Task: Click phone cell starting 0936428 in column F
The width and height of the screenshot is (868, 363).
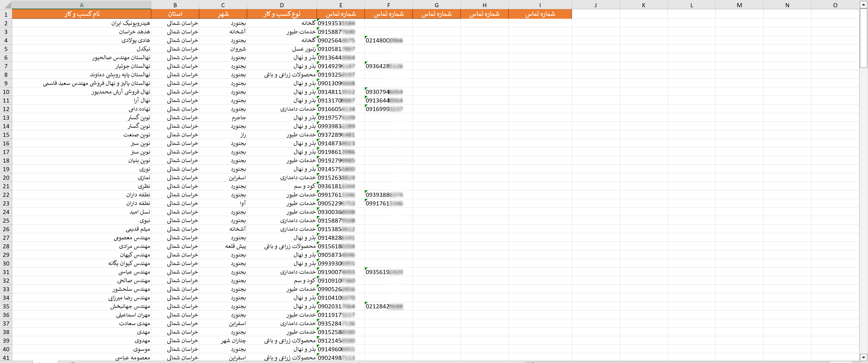Action: tap(389, 66)
